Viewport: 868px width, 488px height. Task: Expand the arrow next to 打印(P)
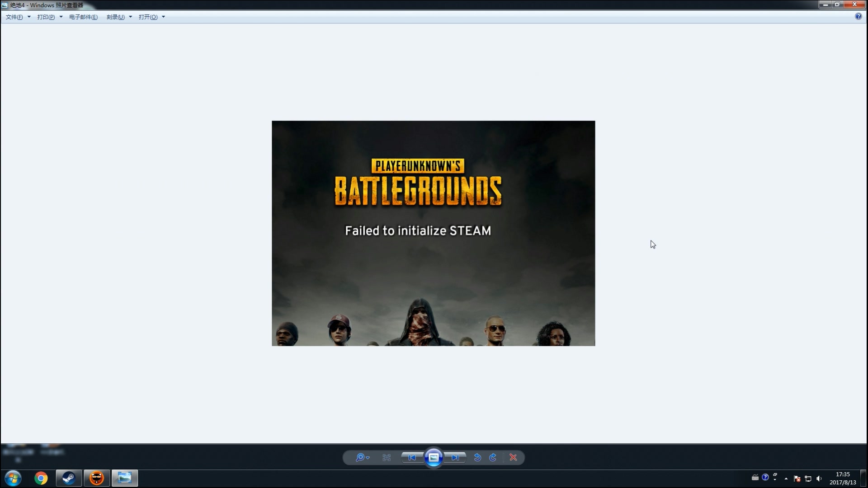tap(61, 17)
